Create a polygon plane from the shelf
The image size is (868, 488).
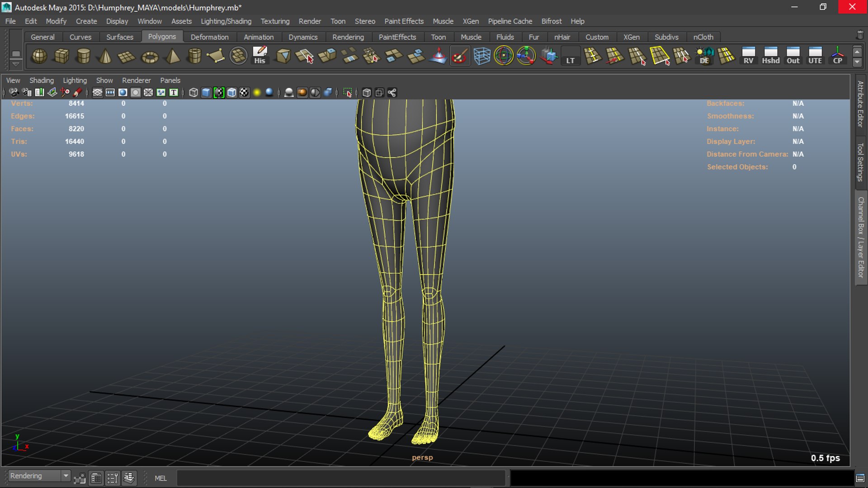[127, 56]
